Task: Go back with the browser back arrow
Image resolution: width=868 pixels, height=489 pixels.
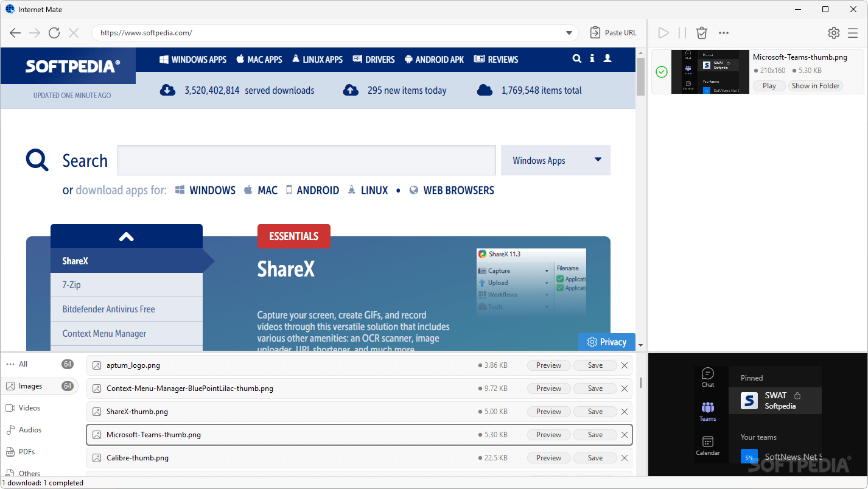Action: pos(15,33)
